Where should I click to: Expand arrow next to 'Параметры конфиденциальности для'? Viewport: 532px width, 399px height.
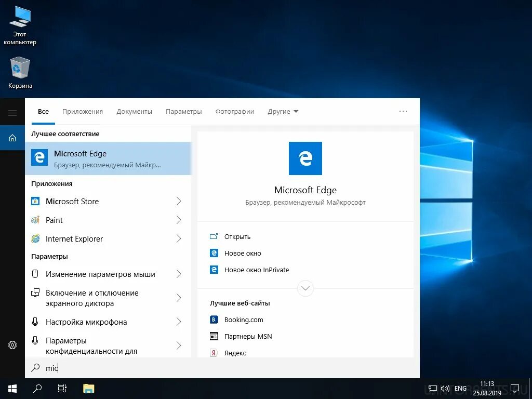point(179,345)
